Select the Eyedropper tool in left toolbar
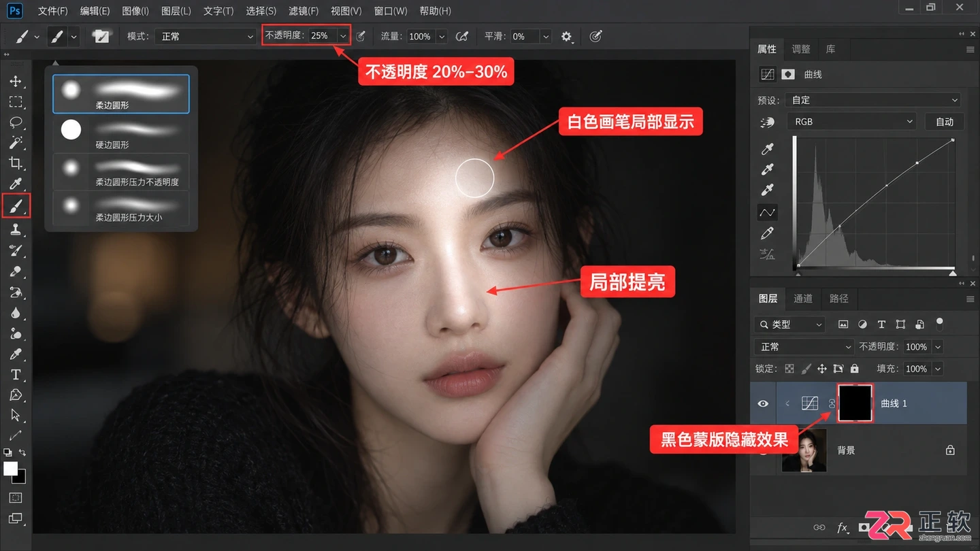This screenshot has width=980, height=551. pyautogui.click(x=16, y=184)
